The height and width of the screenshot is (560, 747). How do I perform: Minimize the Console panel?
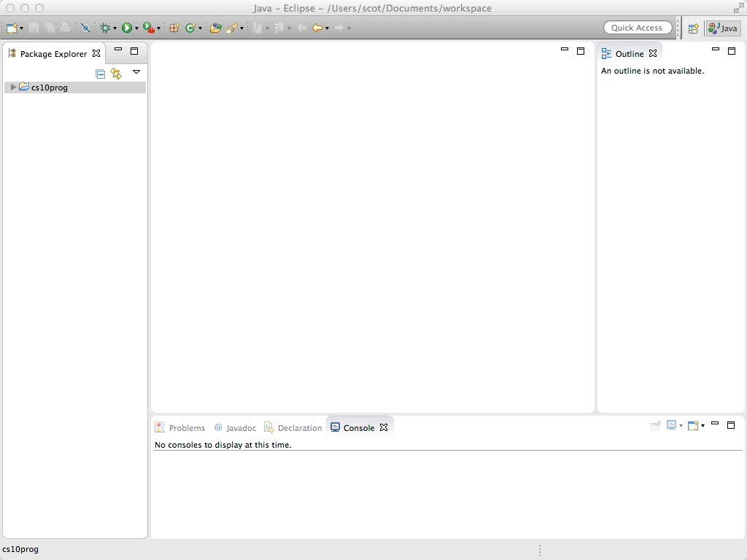point(715,424)
